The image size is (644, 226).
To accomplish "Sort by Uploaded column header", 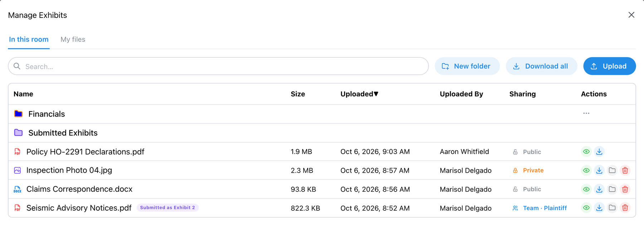I will click(359, 94).
